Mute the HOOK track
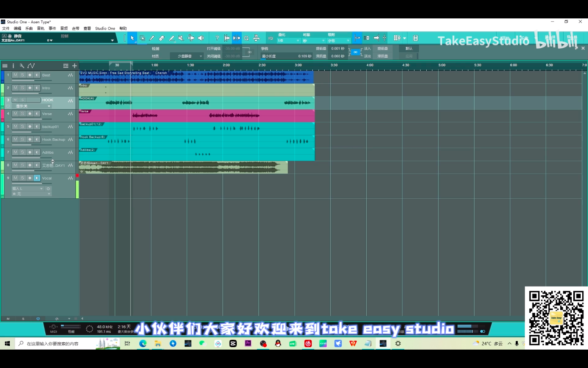 click(15, 100)
